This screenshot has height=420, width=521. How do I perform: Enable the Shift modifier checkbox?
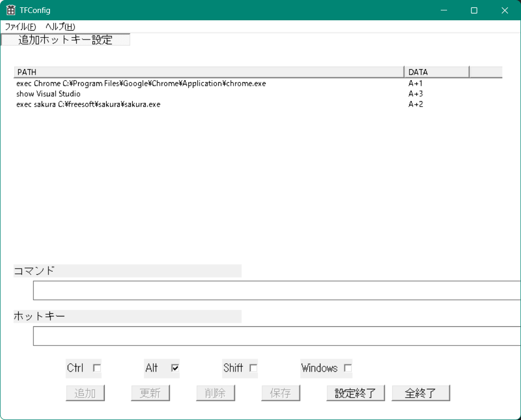pyautogui.click(x=253, y=368)
